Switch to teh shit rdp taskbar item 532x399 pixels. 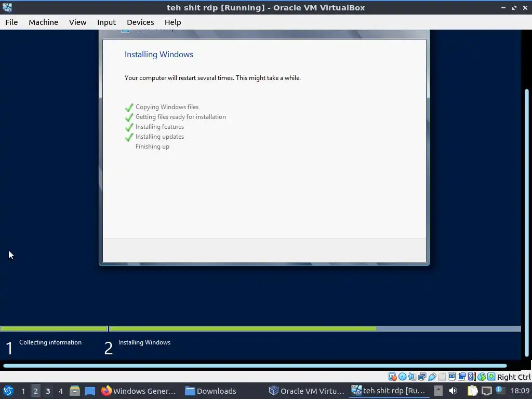click(x=389, y=391)
